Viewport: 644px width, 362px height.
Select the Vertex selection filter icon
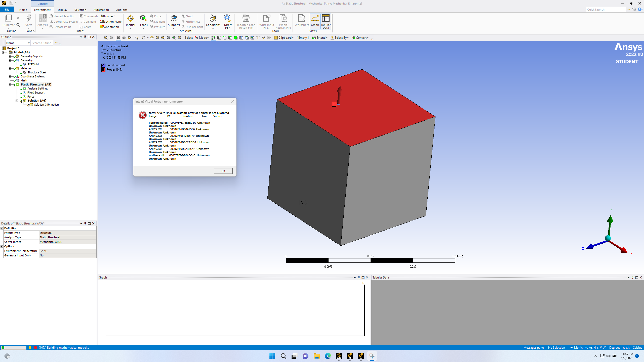(219, 38)
